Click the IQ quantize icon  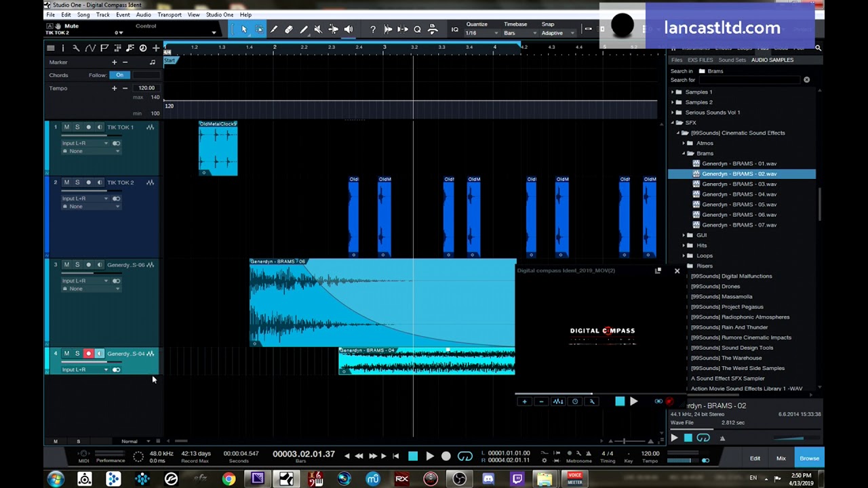point(454,29)
